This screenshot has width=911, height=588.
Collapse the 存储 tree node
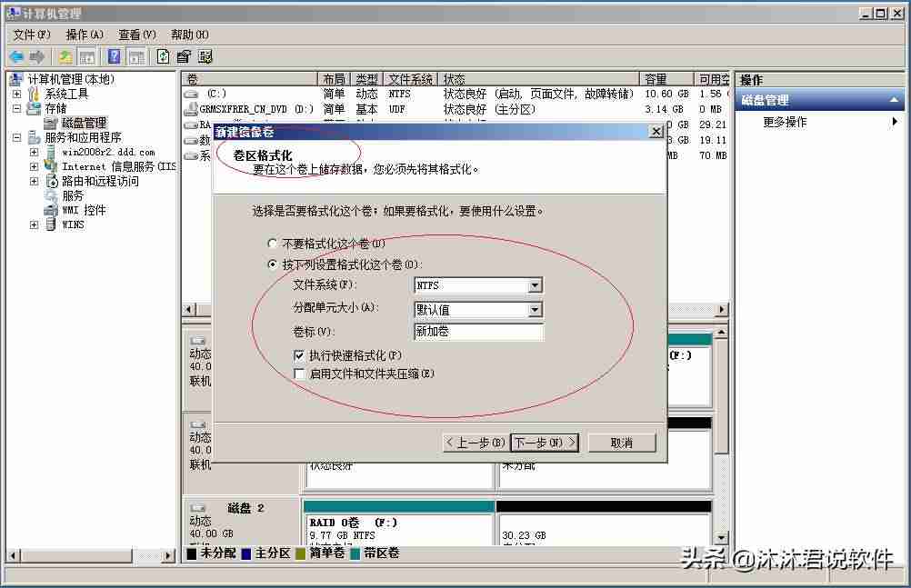tap(17, 108)
